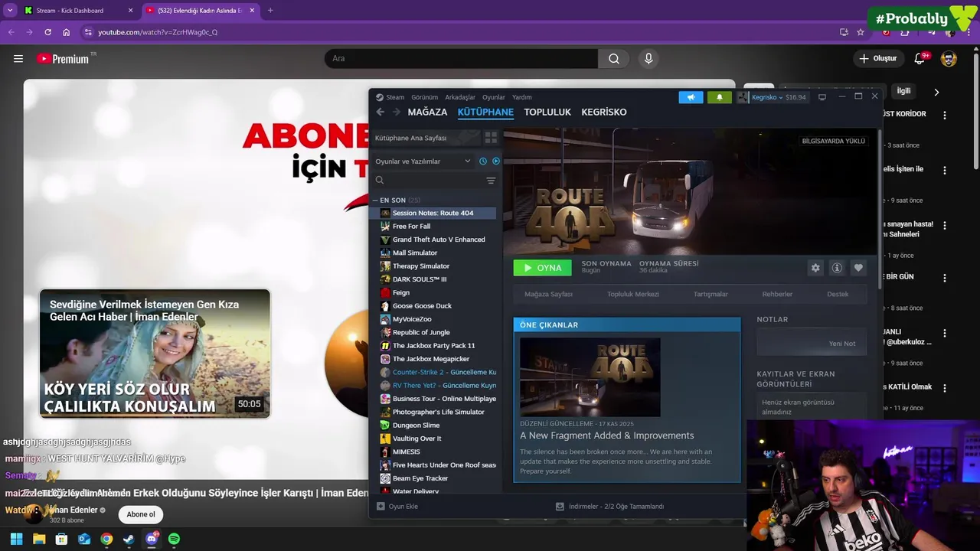Go forward with Steam's forward arrow

click(x=397, y=112)
